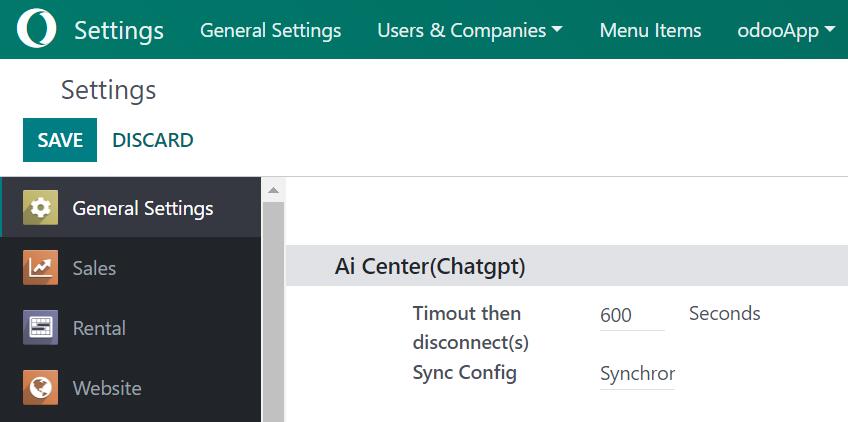Click the Odoo logo icon
This screenshot has height=422, width=848.
(37, 30)
